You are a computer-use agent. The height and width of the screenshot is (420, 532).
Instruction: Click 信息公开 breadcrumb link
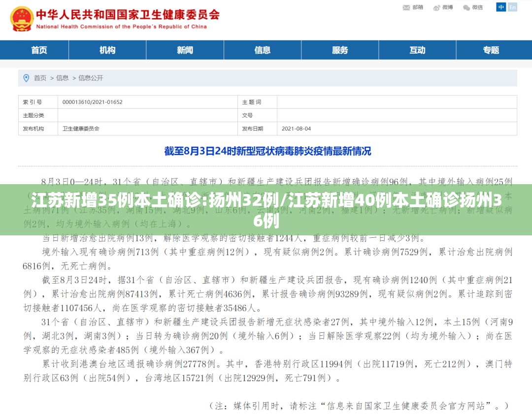91,78
